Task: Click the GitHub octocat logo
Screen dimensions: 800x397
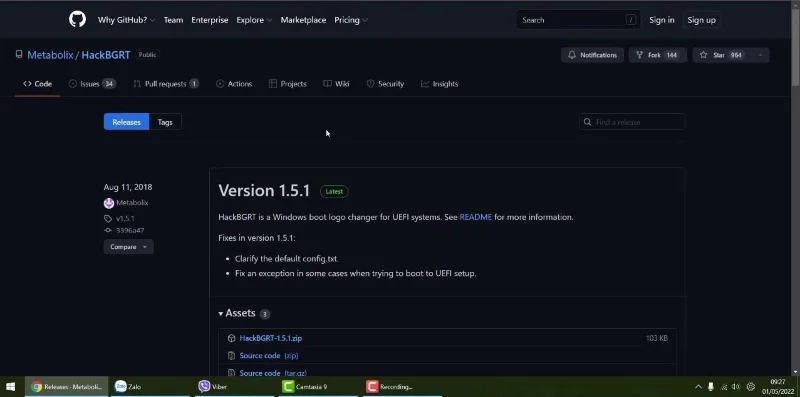Action: pos(78,19)
